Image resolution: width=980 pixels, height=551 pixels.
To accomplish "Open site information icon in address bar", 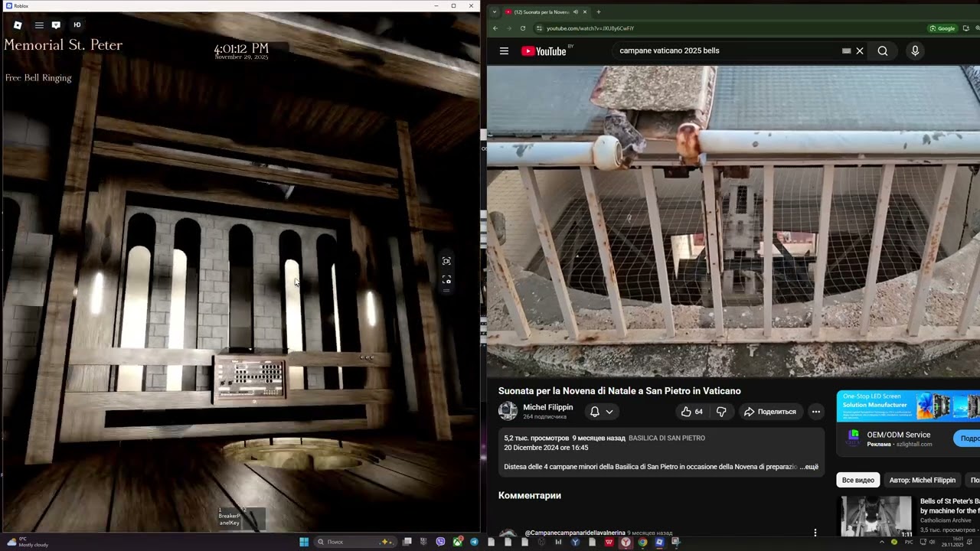I will coord(539,28).
